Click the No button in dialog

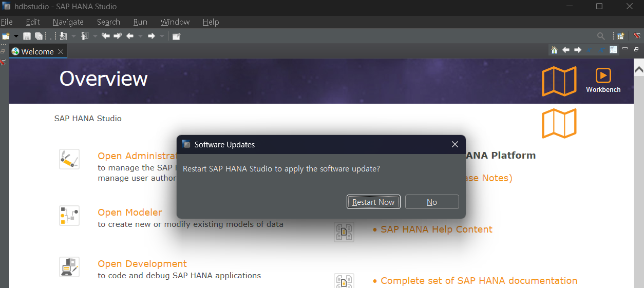coord(432,202)
